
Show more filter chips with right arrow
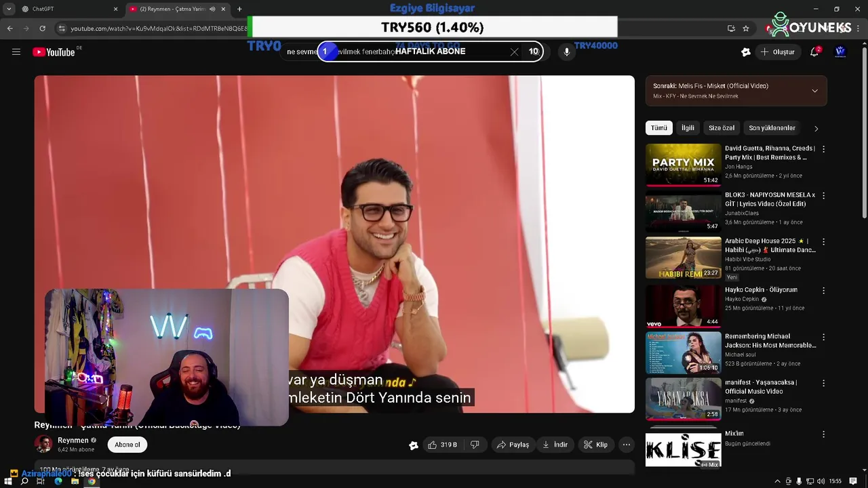(x=816, y=128)
